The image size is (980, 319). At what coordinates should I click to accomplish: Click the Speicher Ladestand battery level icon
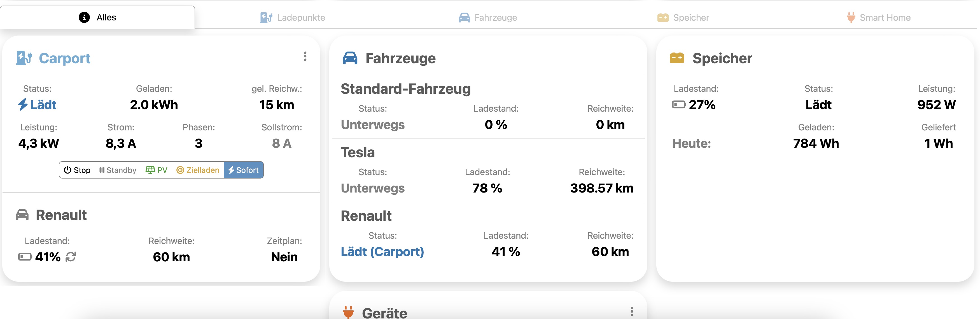[679, 105]
